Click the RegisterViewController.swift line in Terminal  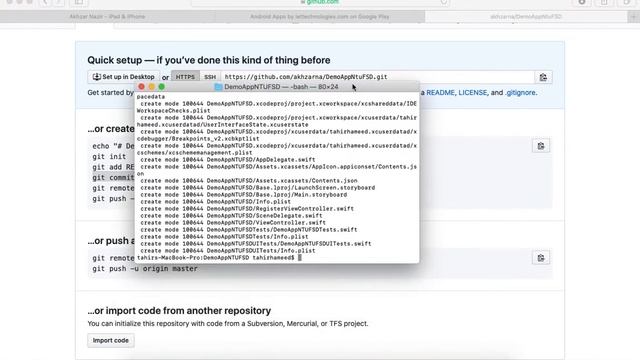point(247,209)
